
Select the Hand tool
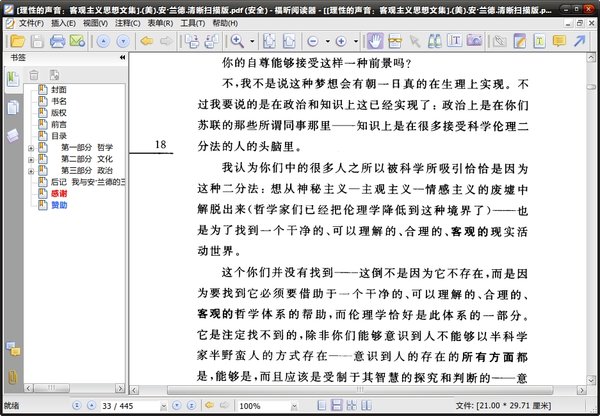375,41
